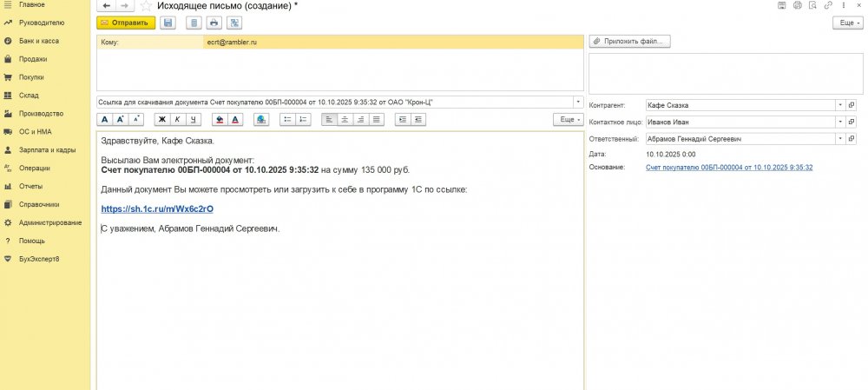Image resolution: width=868 pixels, height=390 pixels.
Task: Open the Продажи section in sidebar
Action: 33,59
